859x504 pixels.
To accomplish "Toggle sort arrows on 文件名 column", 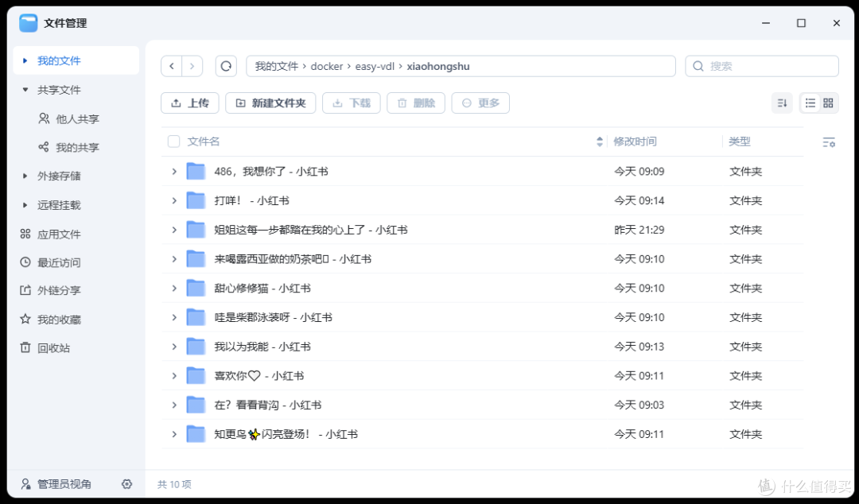I will pos(599,141).
